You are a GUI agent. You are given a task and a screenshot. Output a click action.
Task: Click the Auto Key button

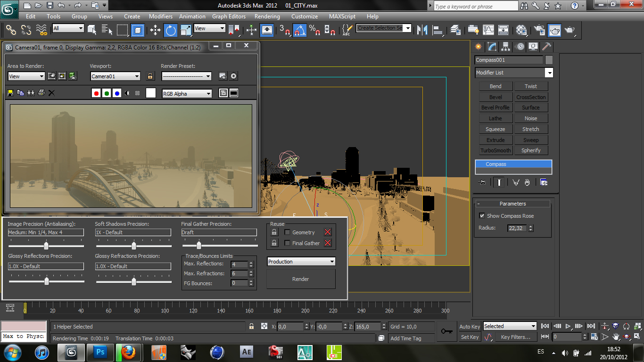coord(470,327)
